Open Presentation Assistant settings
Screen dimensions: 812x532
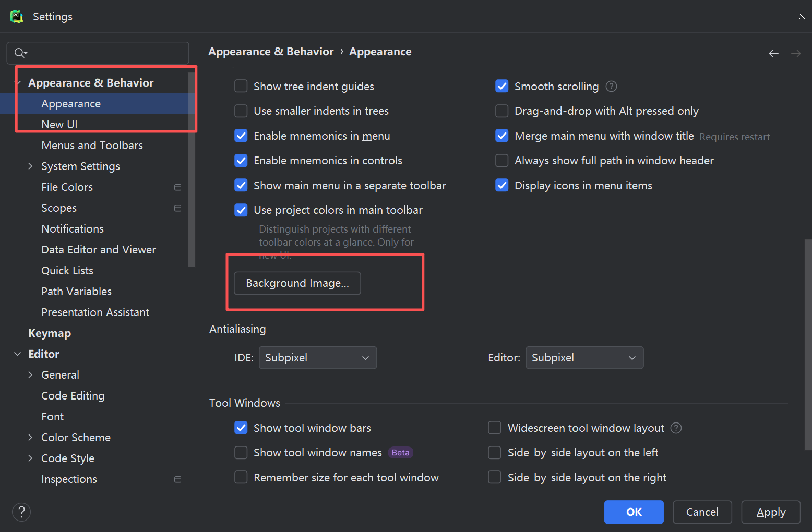(x=94, y=312)
